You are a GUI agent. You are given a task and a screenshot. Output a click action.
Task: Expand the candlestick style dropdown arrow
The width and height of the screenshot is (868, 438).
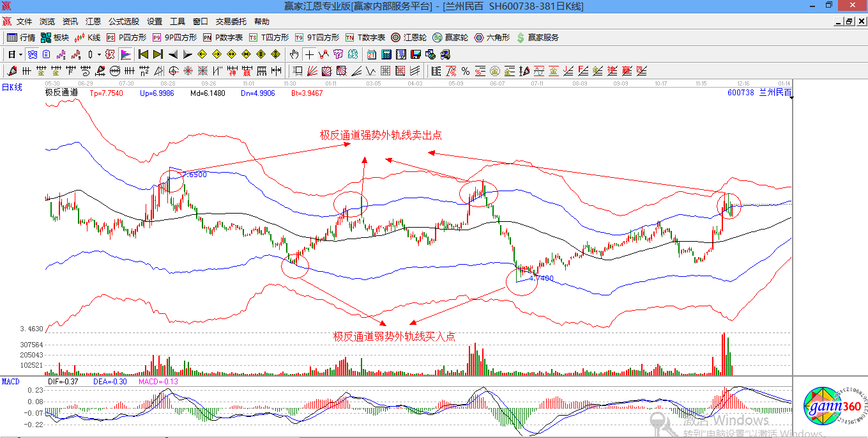point(98,54)
